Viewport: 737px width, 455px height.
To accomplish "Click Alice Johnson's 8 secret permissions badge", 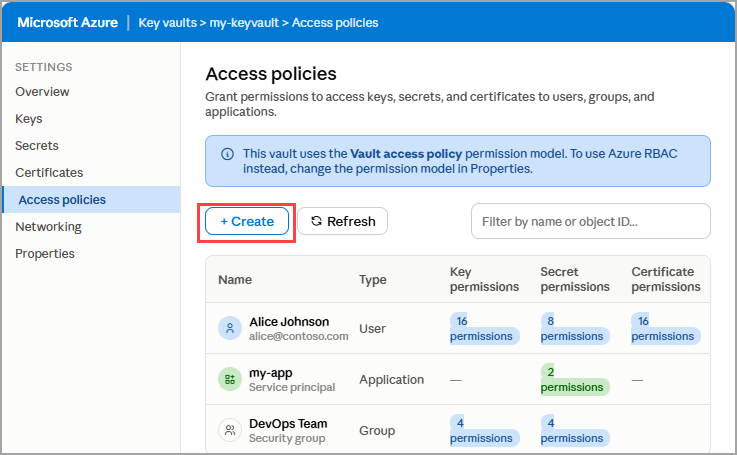I will [x=575, y=329].
